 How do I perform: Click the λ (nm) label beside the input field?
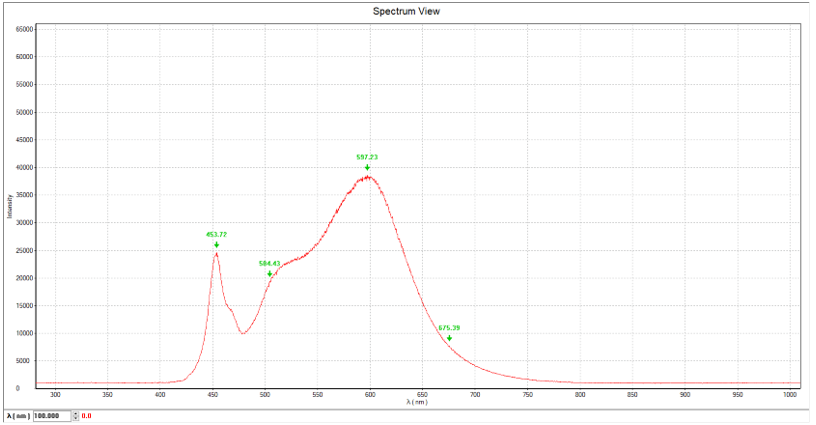[x=17, y=415]
